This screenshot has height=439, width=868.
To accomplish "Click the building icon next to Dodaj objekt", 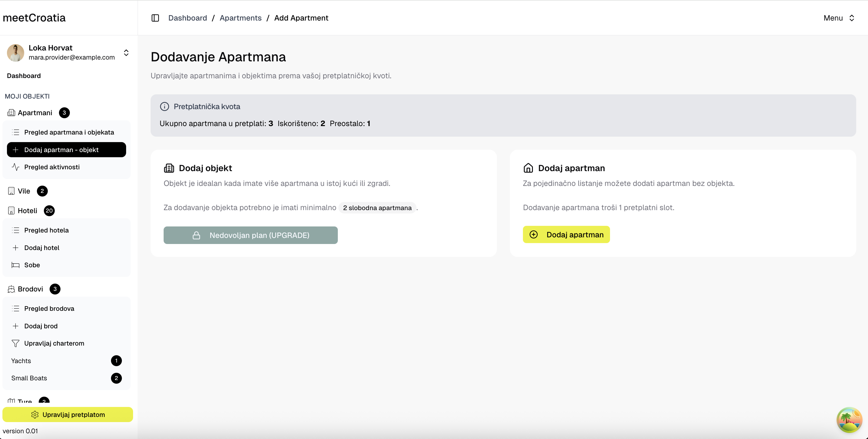I will [x=169, y=168].
